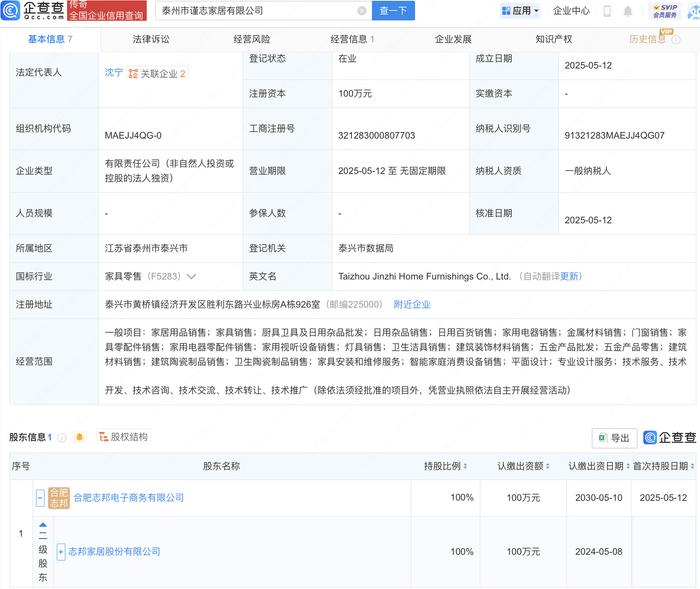The height and width of the screenshot is (589, 700).
Task: Click the 查一下 search button
Action: 393,11
